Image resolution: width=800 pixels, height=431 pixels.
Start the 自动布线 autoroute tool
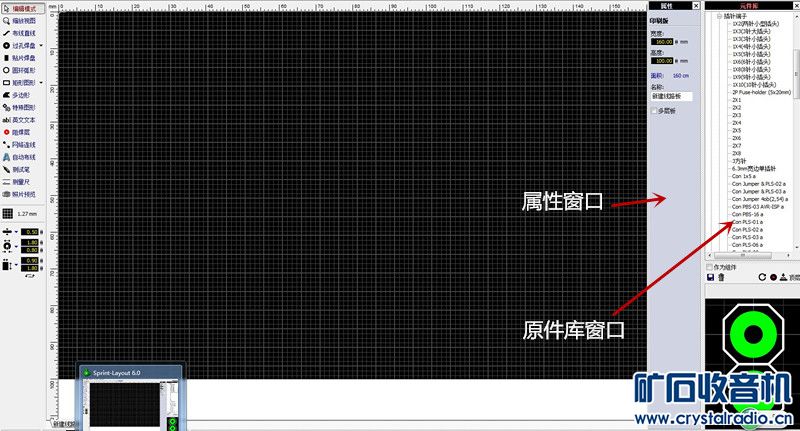click(20, 157)
